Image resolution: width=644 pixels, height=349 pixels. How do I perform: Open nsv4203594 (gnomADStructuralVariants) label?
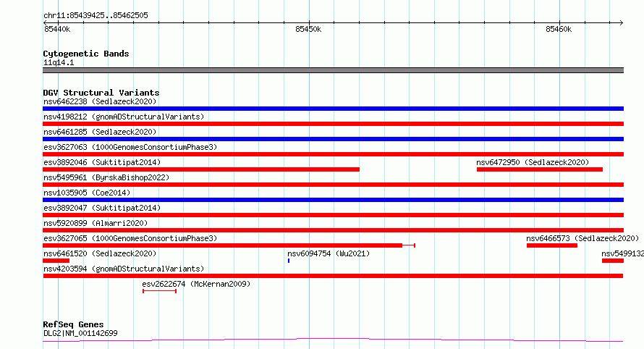(x=124, y=269)
